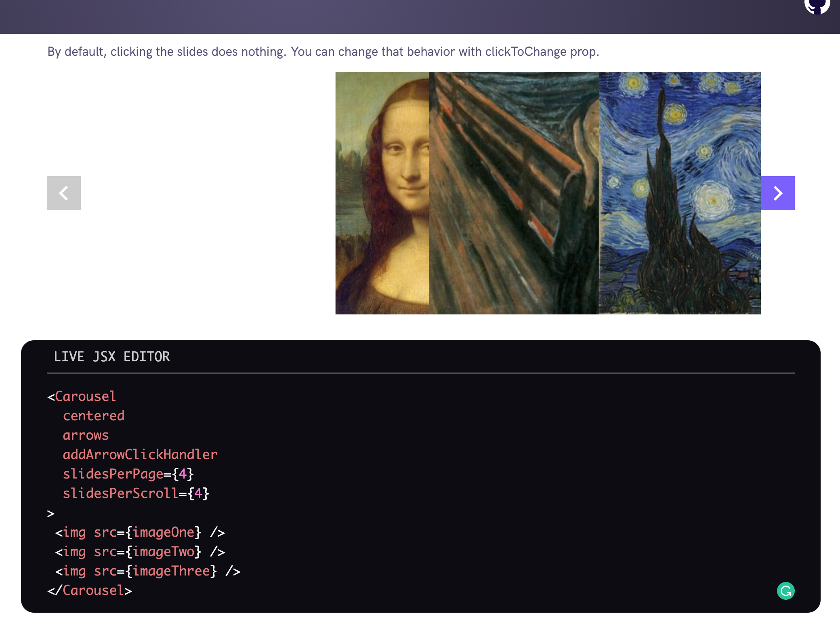Click the 'slidesPerScroll={4}' code line
The image size is (840, 624).
click(136, 493)
